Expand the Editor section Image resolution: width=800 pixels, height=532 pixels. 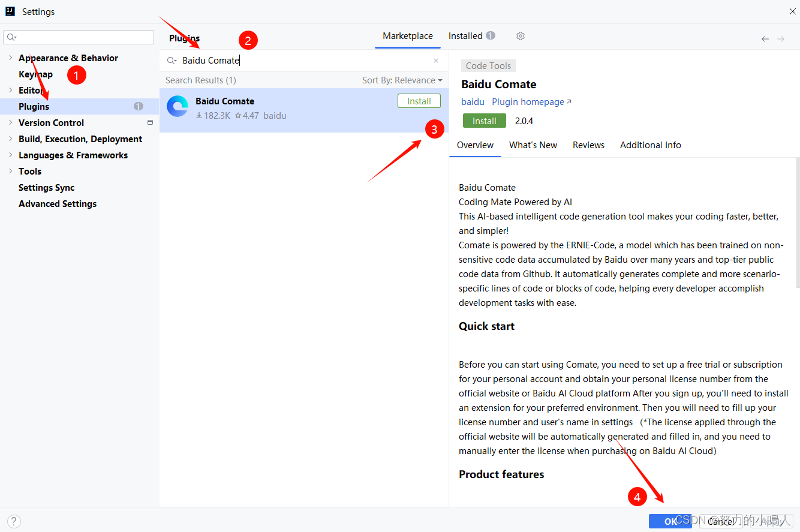click(x=10, y=90)
